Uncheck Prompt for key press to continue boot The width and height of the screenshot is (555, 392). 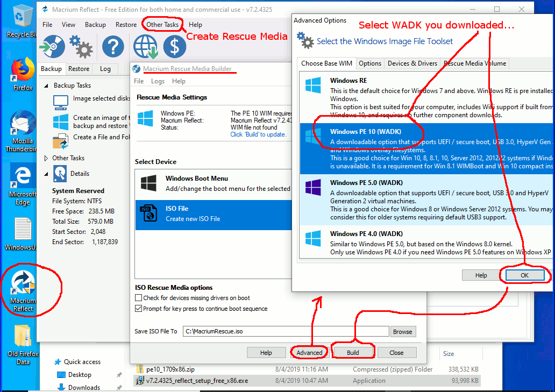point(138,309)
